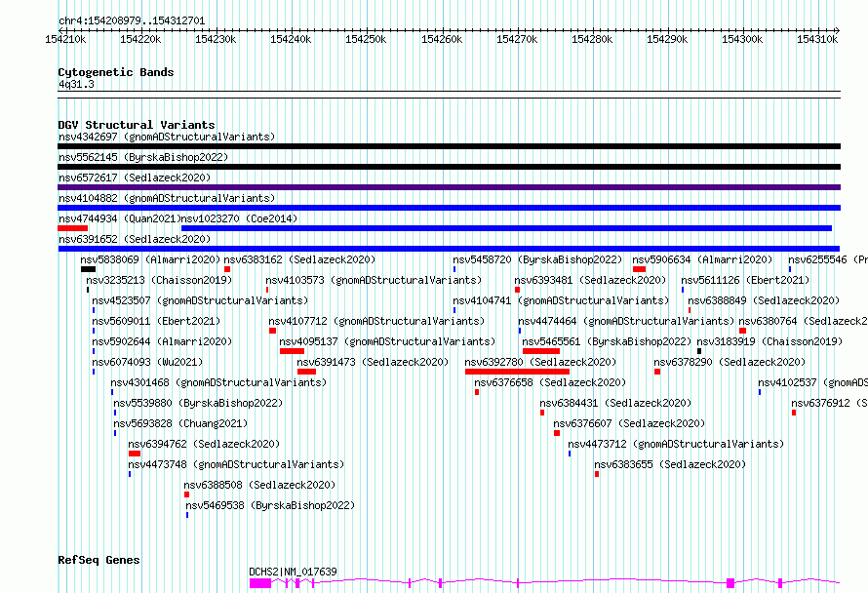Click the nsv4104882 gnomADStructuralVariants label
Screen dimensions: 868x593
(167, 198)
